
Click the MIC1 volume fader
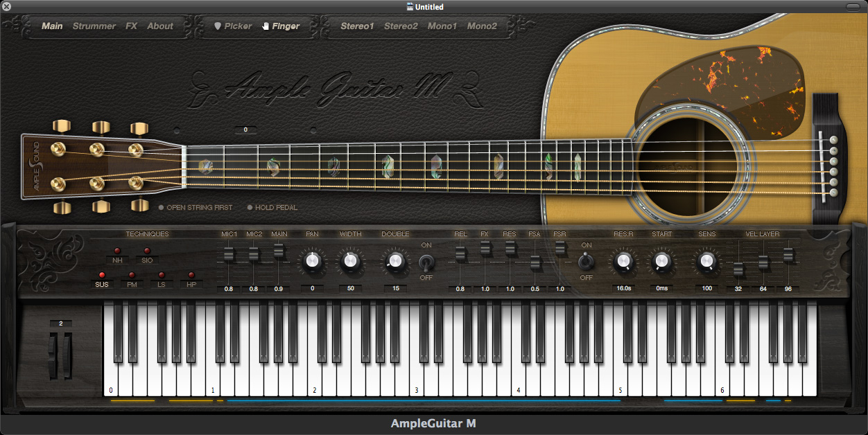pos(229,255)
